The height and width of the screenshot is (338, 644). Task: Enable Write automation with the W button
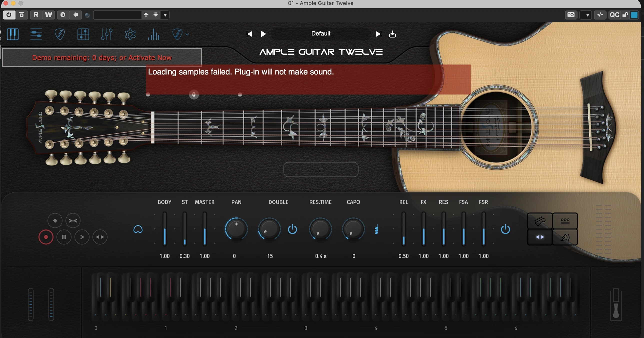(x=48, y=15)
